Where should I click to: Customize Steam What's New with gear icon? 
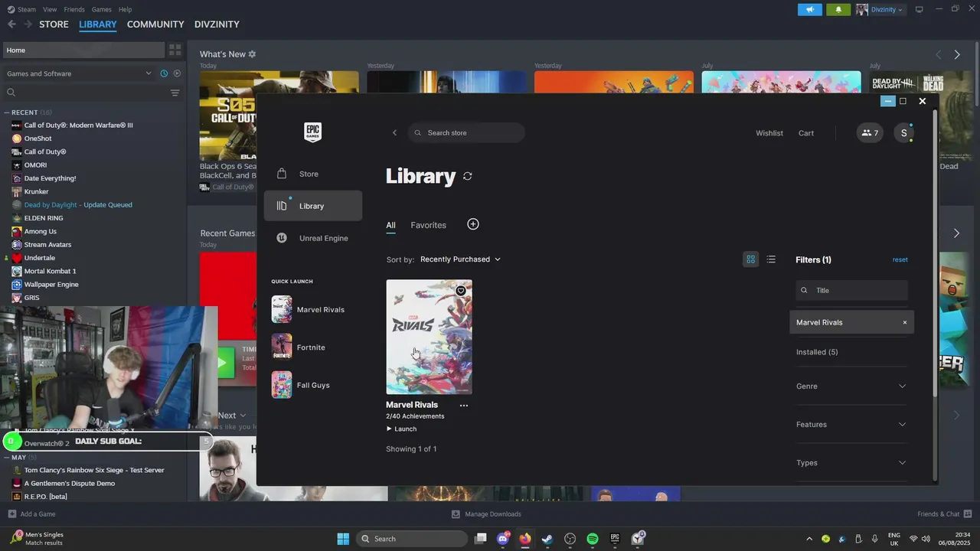(252, 54)
